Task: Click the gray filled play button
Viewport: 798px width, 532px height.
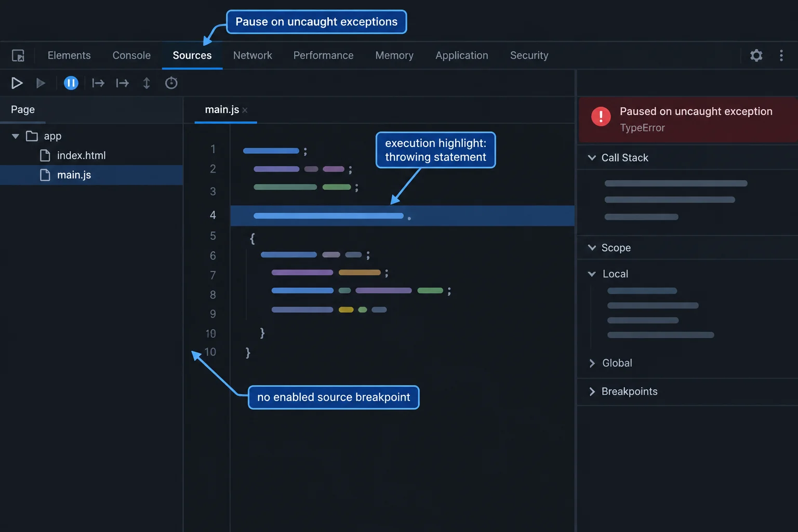Action: (x=41, y=83)
